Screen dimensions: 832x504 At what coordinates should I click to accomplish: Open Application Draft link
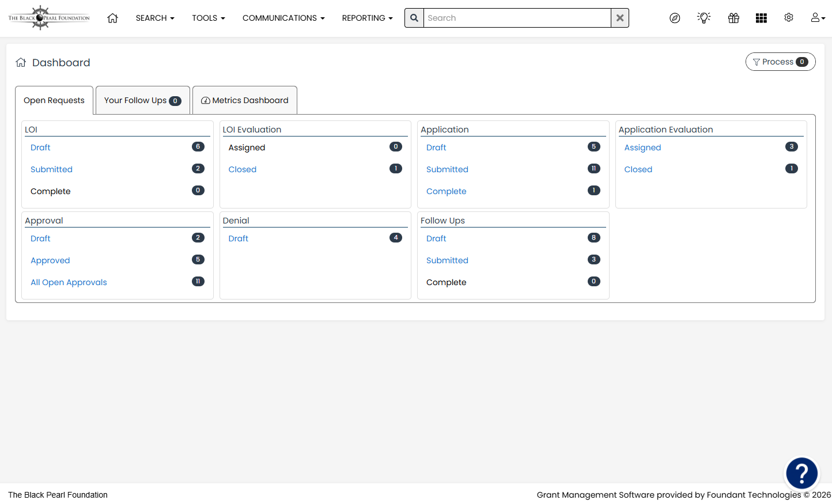436,147
